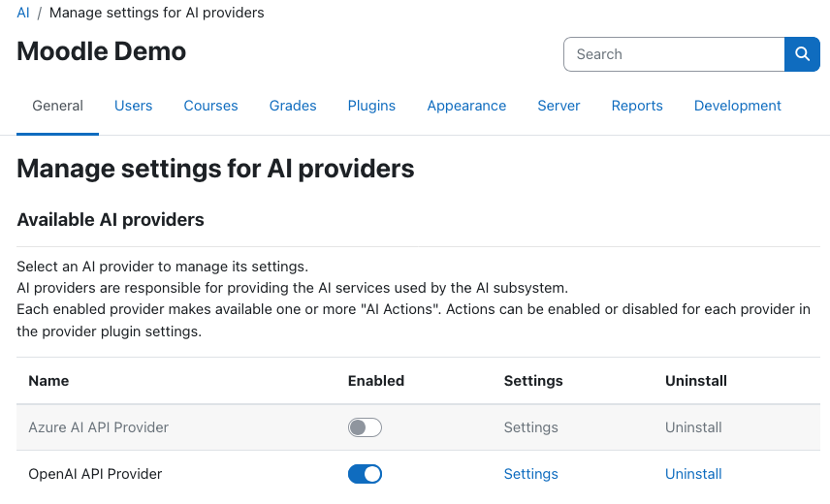Enable the Azure AI API Provider toggle
The height and width of the screenshot is (504, 830).
point(365,427)
